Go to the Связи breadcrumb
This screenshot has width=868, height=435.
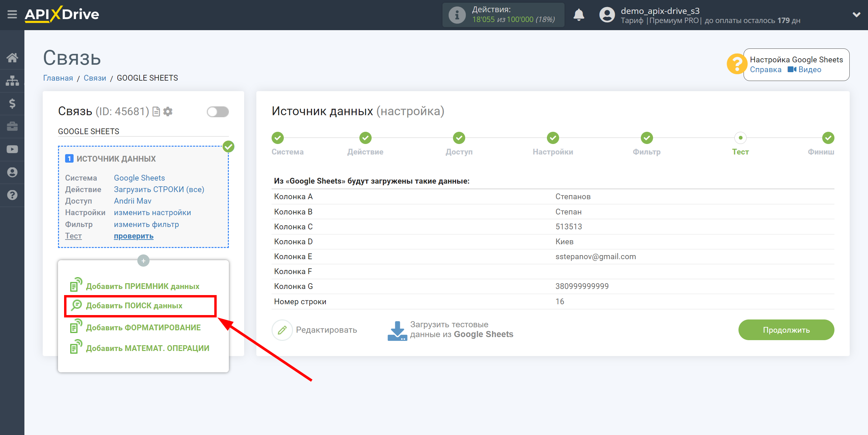(95, 78)
